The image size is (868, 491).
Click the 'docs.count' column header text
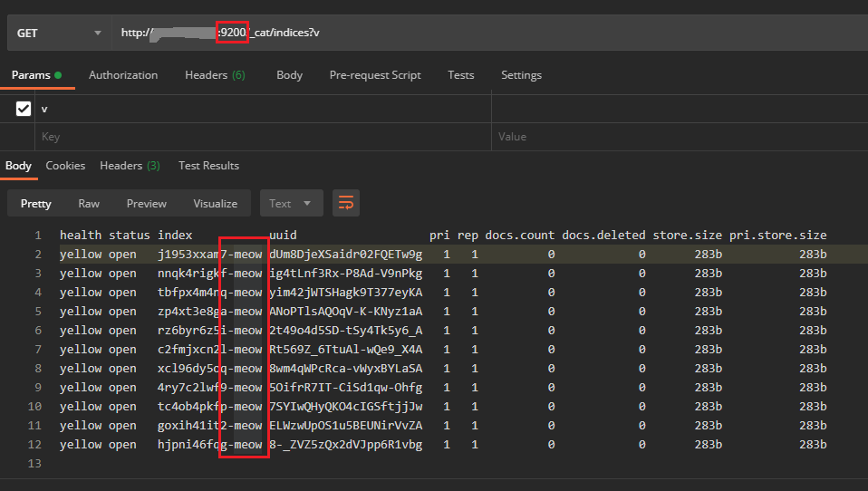[x=520, y=235]
